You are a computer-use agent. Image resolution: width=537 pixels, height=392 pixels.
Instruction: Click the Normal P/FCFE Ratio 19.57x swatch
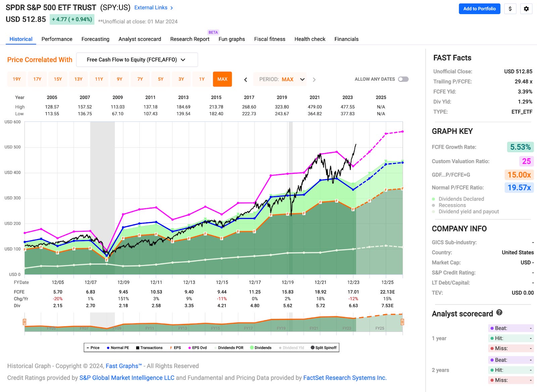pyautogui.click(x=519, y=187)
